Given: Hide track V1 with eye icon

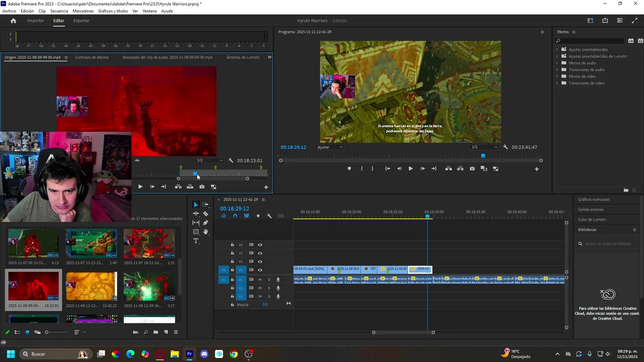Looking at the screenshot, I should pos(260,270).
